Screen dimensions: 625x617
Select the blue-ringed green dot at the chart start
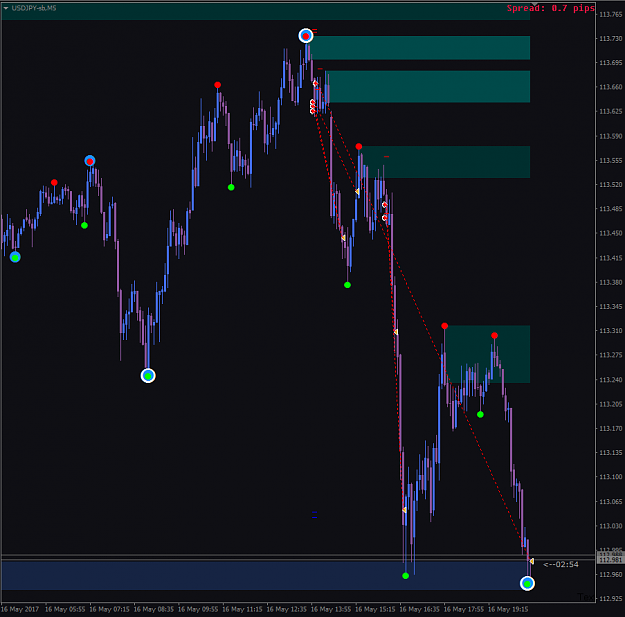click(x=15, y=257)
